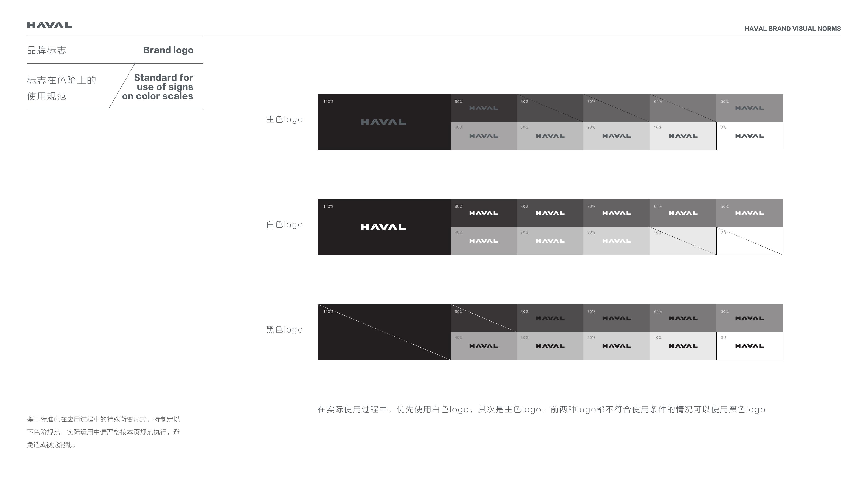Select the crossed-out 0% swatch in the 白色logo row
The image size is (868, 488).
(750, 241)
